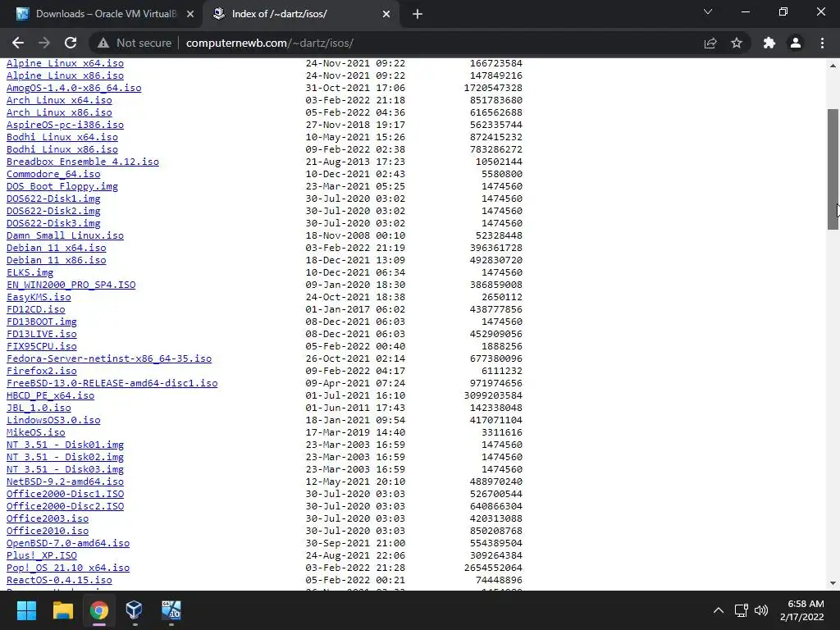
Task: Open a new browser tab
Action: 418,14
